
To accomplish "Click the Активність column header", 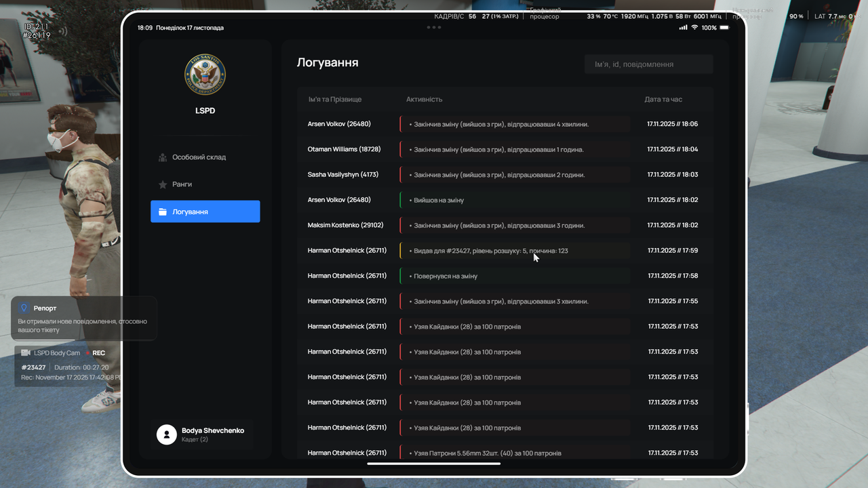I will tap(424, 100).
